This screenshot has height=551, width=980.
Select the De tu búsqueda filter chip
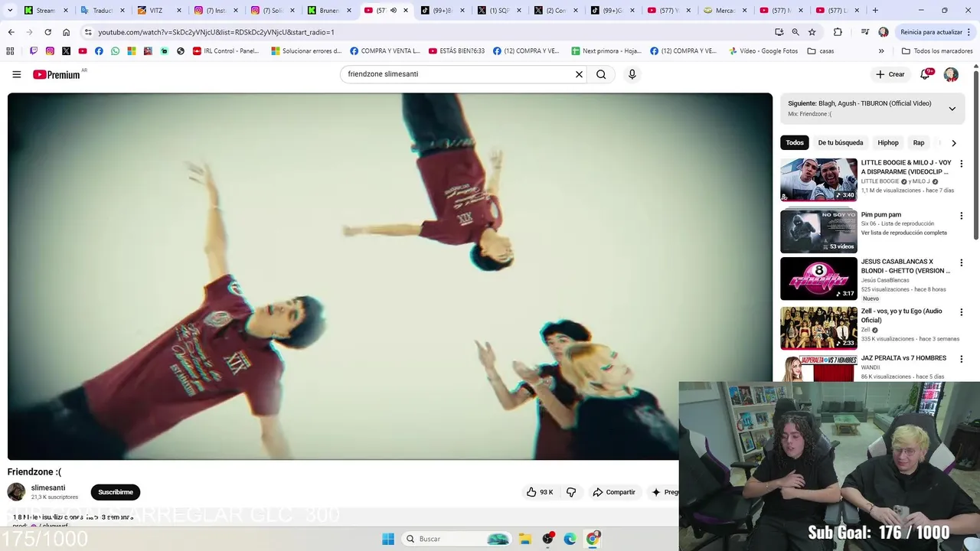[x=840, y=143]
